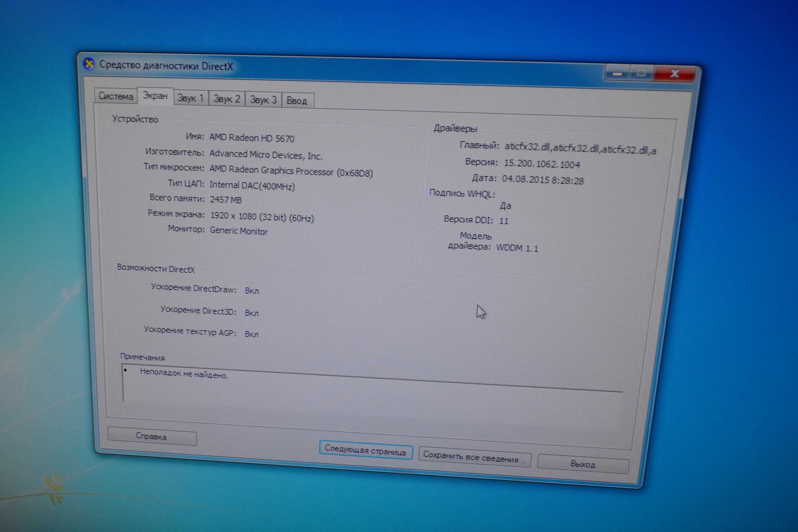
Task: Click the driver date 04.08.2015 8:28:28
Action: click(x=543, y=179)
